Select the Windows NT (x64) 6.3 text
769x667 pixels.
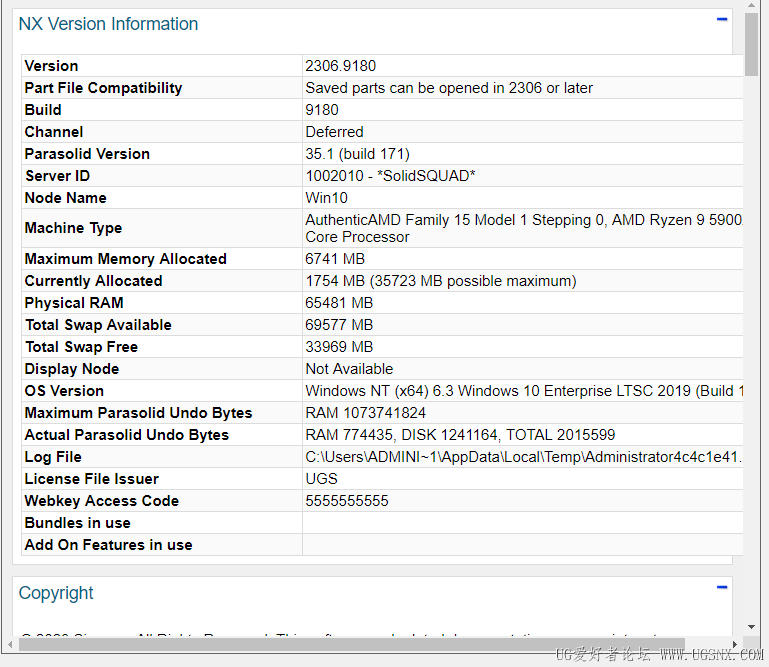[x=523, y=391]
